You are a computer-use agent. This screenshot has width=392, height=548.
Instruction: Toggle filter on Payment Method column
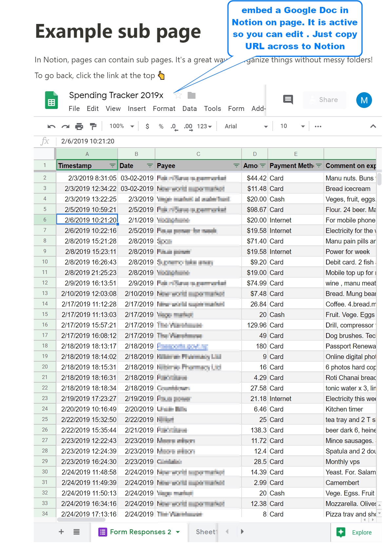[319, 166]
